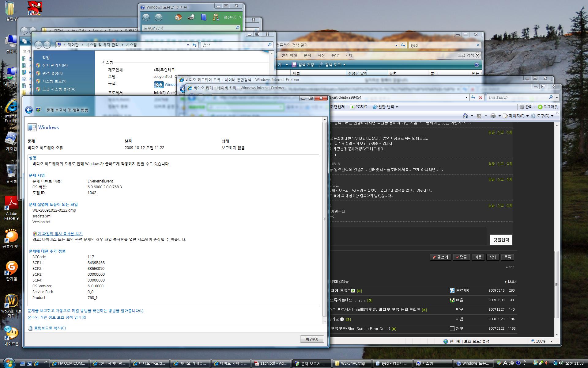Click into the Live Search input field
This screenshot has height=368, width=588.
(517, 97)
